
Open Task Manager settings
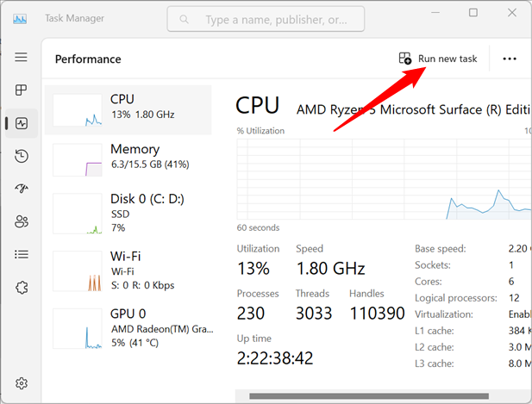(22, 383)
